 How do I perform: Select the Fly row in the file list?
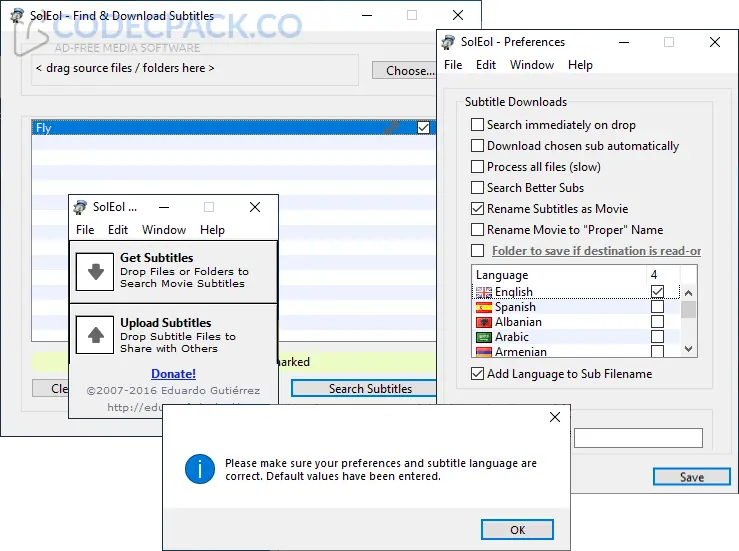[234, 127]
